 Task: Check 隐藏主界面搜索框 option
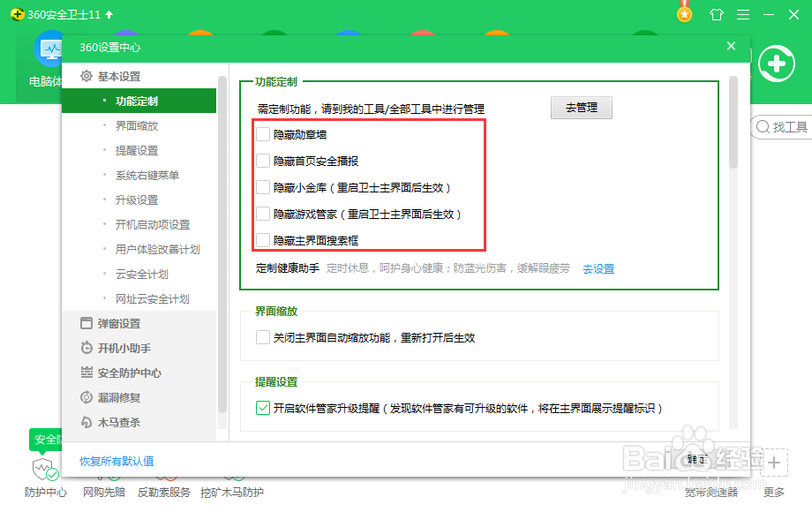263,240
